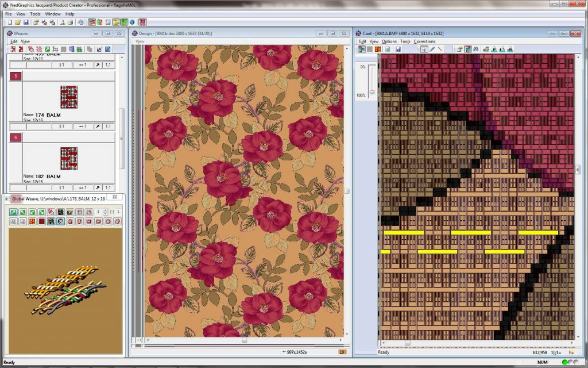Click the multicolor grid icon in Global Weave
588x368 pixels.
51,221
